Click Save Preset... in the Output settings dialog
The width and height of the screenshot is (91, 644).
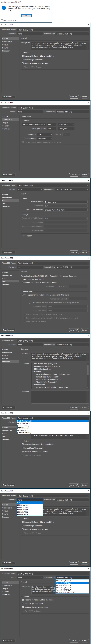coord(9,252)
